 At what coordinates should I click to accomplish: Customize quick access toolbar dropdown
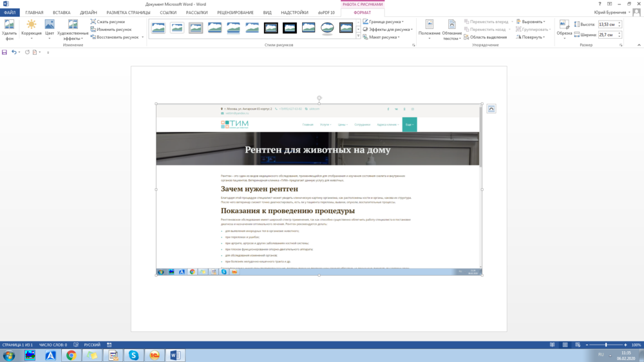click(x=48, y=53)
